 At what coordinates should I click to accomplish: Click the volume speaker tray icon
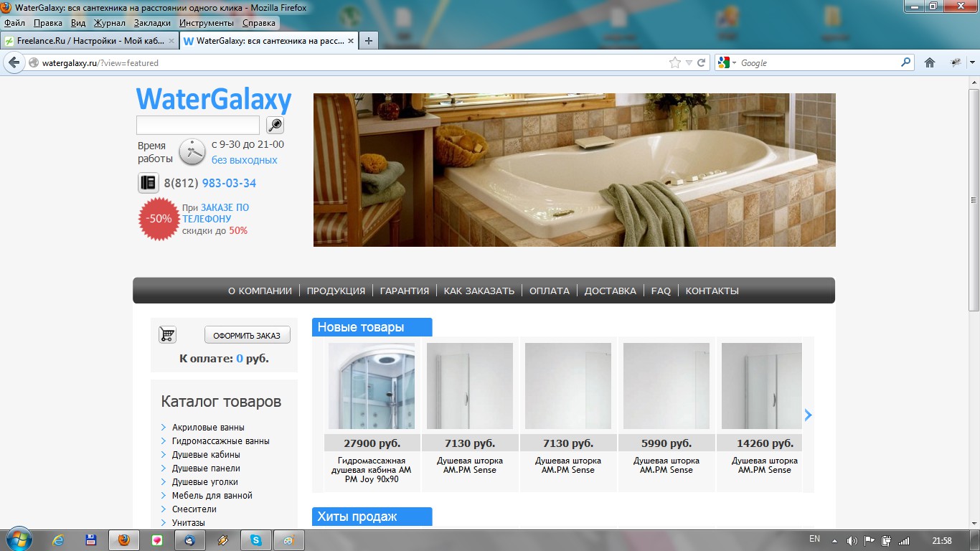coord(852,541)
